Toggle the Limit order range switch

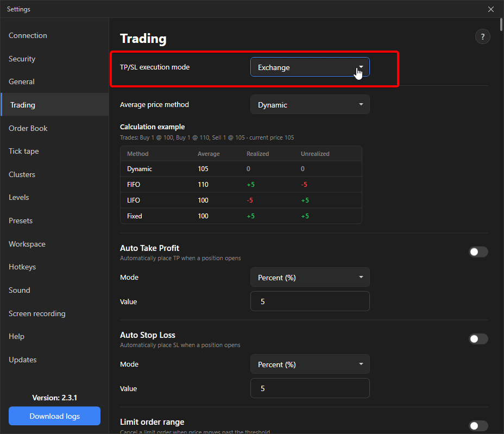pos(478,426)
